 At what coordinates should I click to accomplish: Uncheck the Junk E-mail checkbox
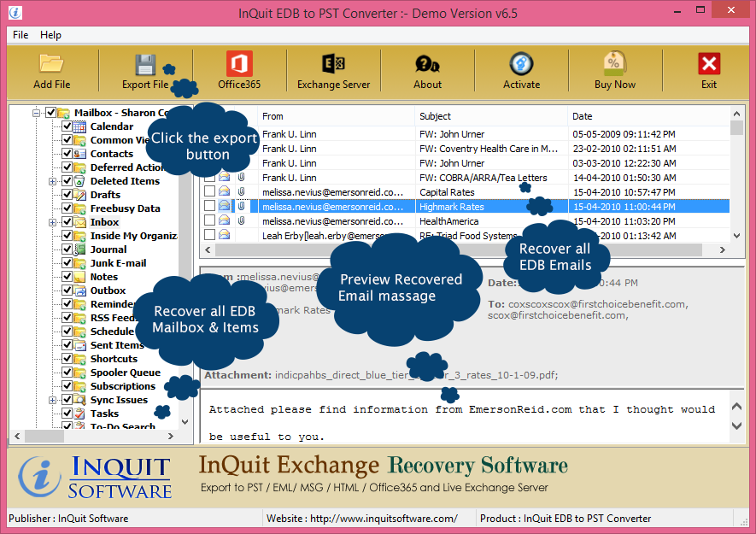point(67,263)
